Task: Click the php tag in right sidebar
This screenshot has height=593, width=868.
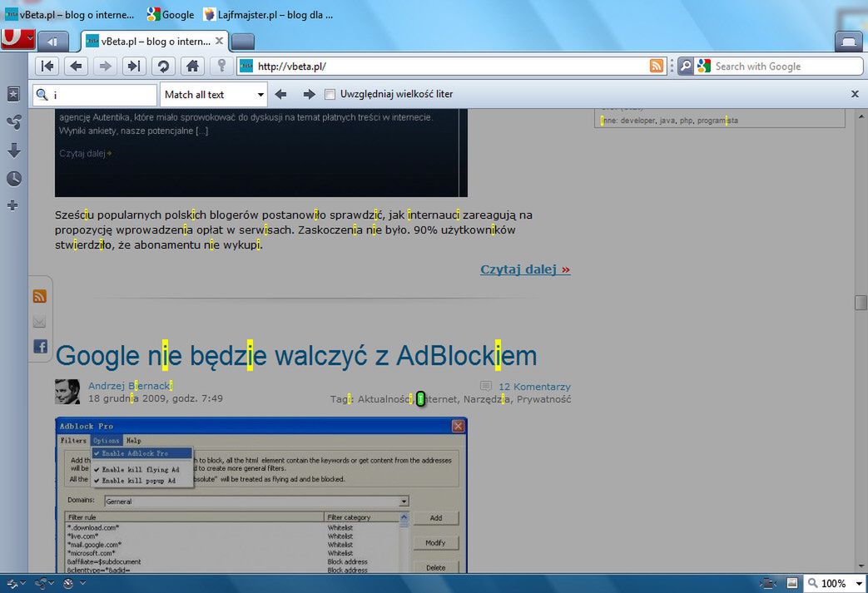Action: tap(687, 121)
